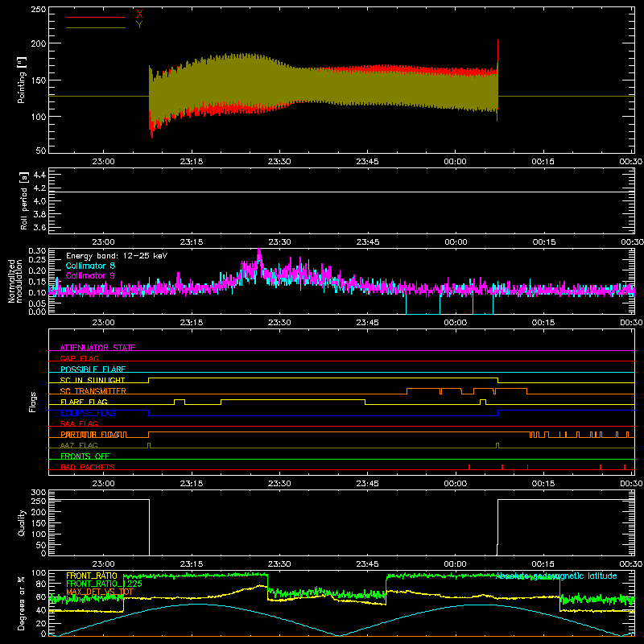Select the ECLIPSE_FLAG label
644x644 pixels.
pyautogui.click(x=88, y=413)
